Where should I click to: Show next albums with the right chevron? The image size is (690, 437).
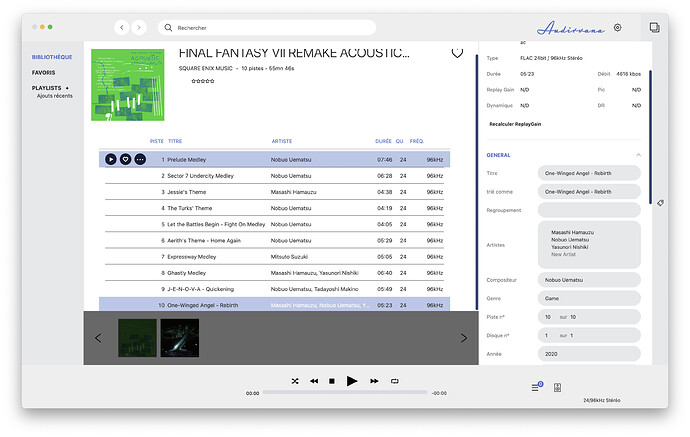464,338
